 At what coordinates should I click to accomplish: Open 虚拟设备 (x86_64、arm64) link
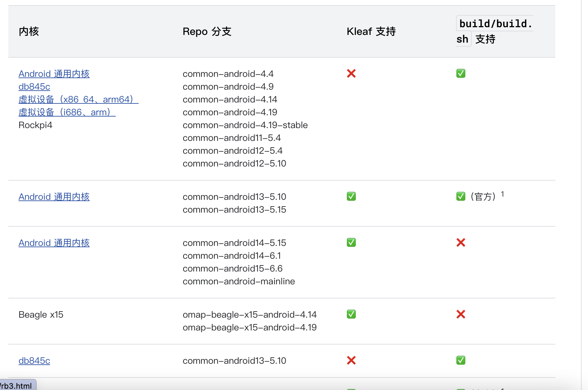click(x=78, y=100)
